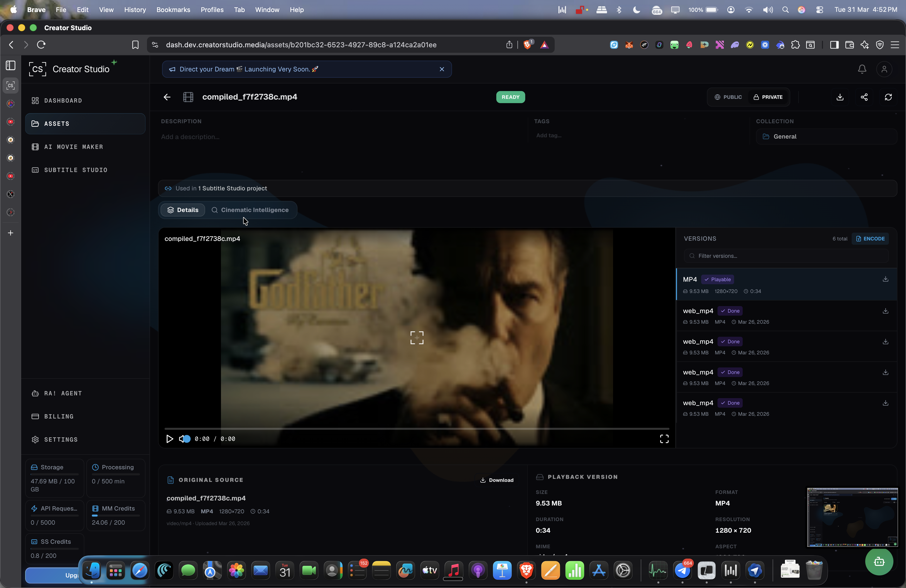Mute the video volume speaker icon
The height and width of the screenshot is (588, 906).
click(x=182, y=439)
